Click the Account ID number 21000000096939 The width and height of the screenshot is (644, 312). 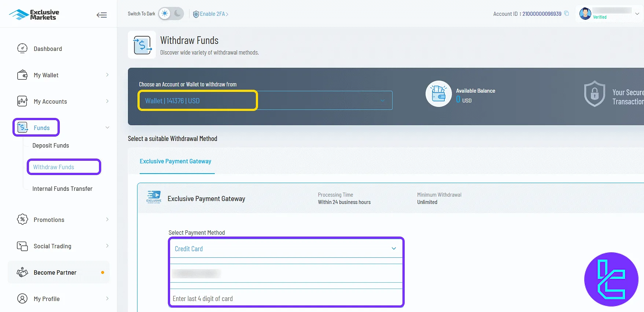542,14
